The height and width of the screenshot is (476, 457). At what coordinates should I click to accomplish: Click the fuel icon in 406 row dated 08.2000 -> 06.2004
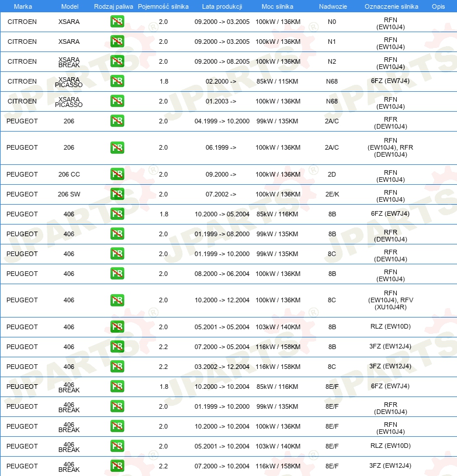(x=117, y=274)
